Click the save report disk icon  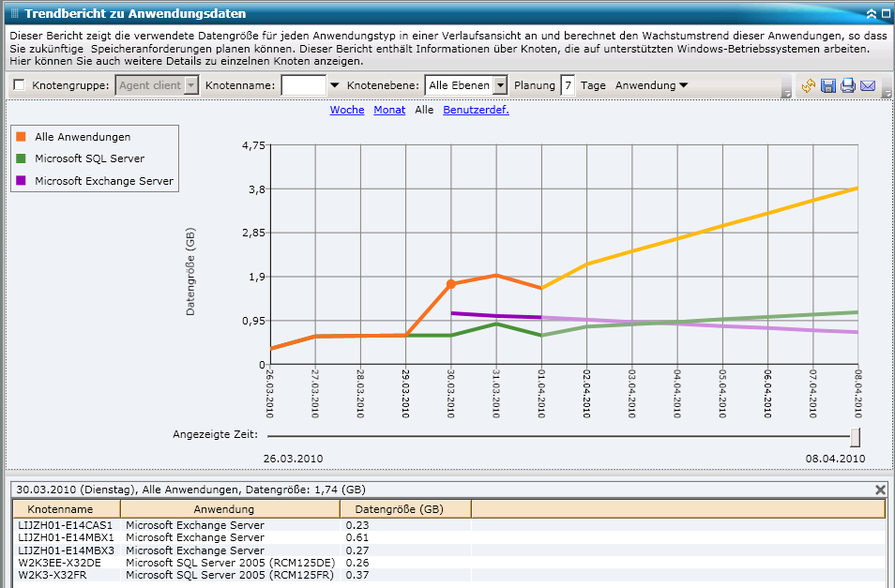click(828, 86)
